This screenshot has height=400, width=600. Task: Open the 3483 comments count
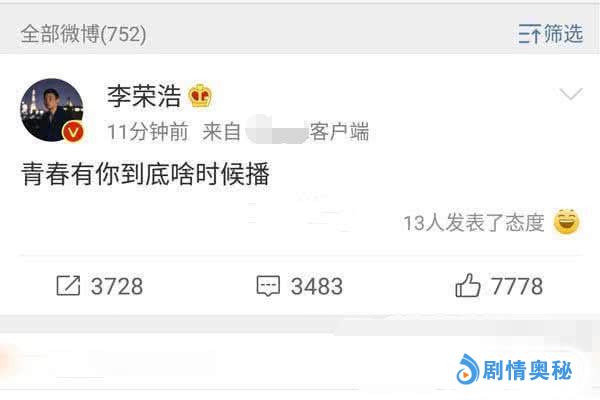(316, 286)
